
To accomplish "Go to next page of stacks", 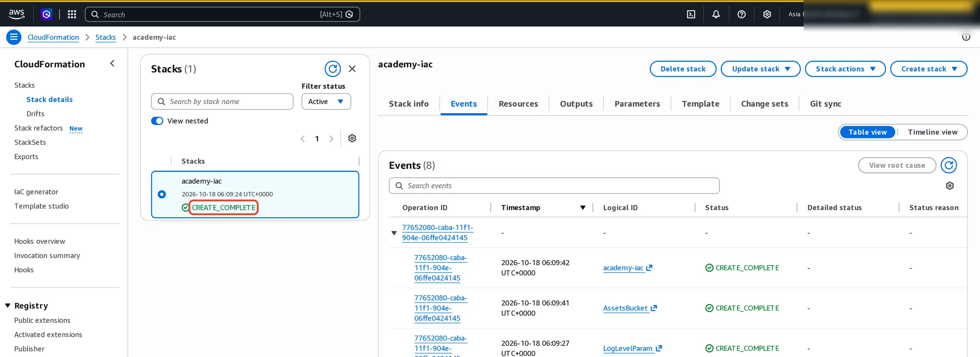I will pos(331,139).
